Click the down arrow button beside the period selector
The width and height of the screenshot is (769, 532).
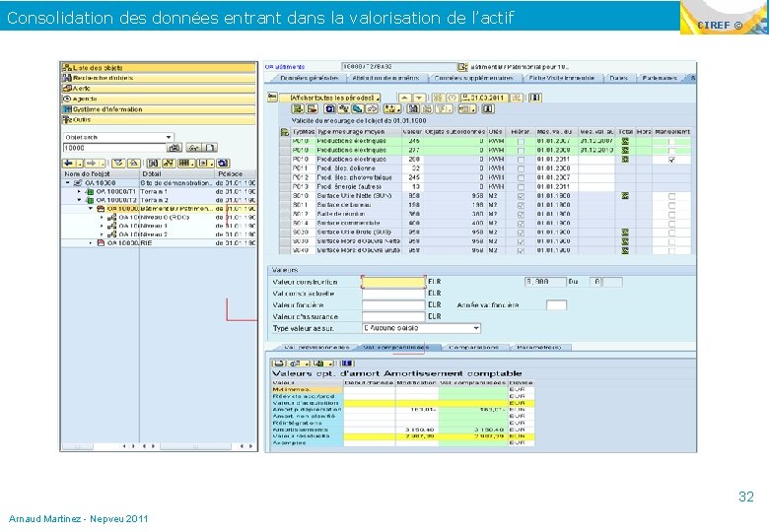click(x=418, y=98)
